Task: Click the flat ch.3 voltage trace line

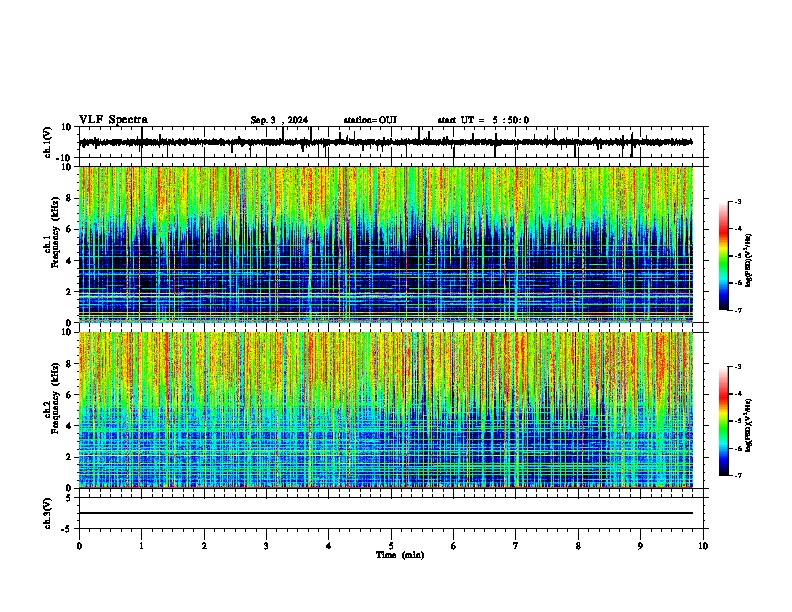Action: [x=386, y=513]
